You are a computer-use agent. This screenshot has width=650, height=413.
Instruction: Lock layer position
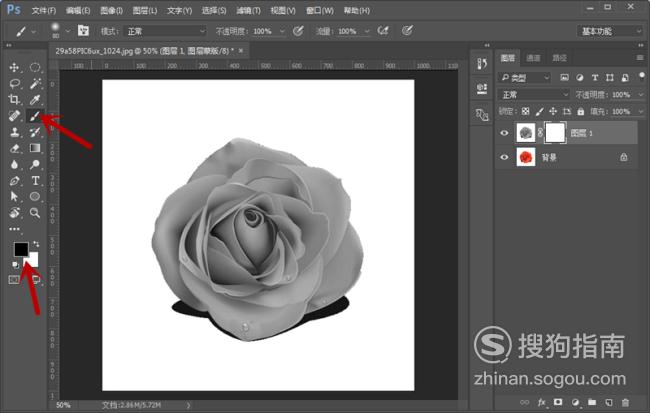tap(553, 112)
